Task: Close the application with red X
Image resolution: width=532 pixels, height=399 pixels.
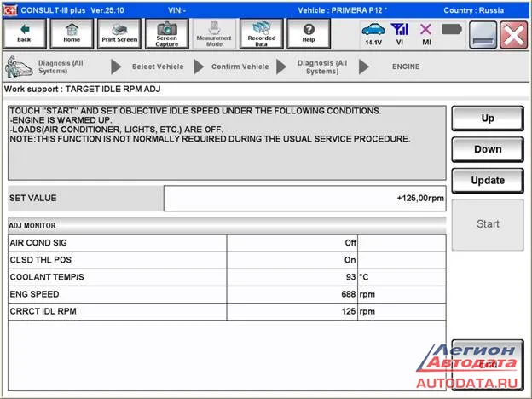Action: pyautogui.click(x=514, y=35)
